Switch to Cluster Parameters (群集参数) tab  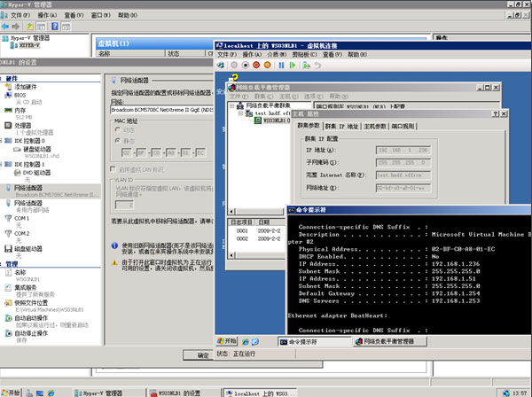point(309,126)
